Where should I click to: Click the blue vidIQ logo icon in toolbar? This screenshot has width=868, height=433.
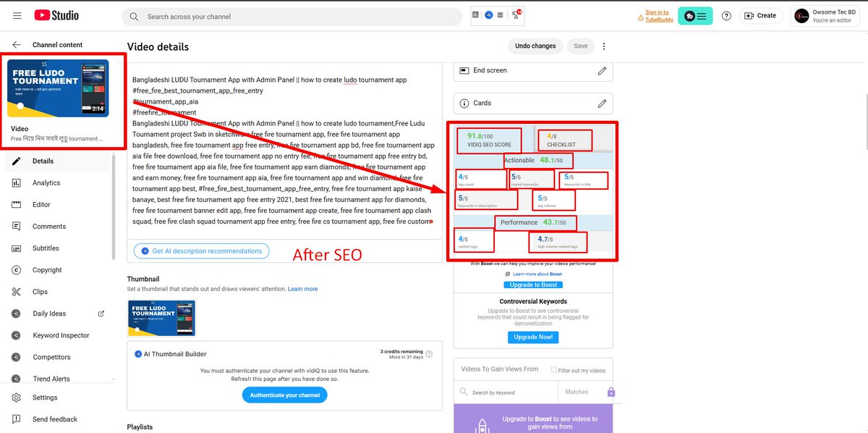point(489,14)
